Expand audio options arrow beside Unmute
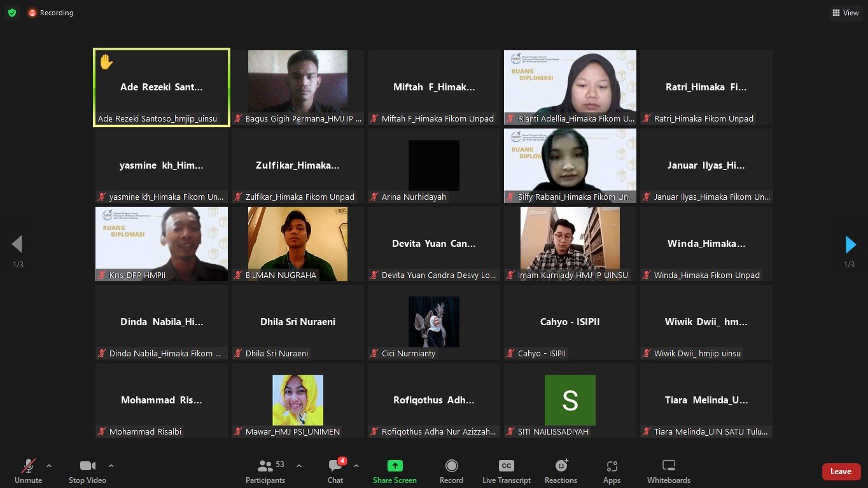868x488 pixels. [x=49, y=466]
